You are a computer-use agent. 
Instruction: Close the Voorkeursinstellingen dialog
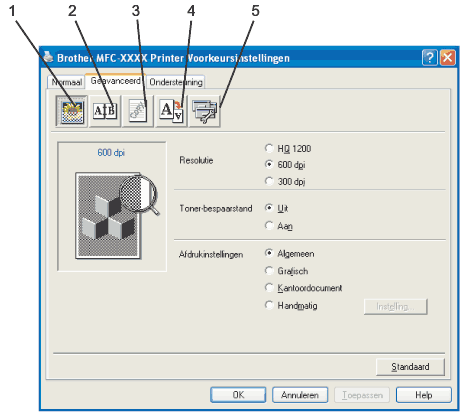click(x=448, y=58)
